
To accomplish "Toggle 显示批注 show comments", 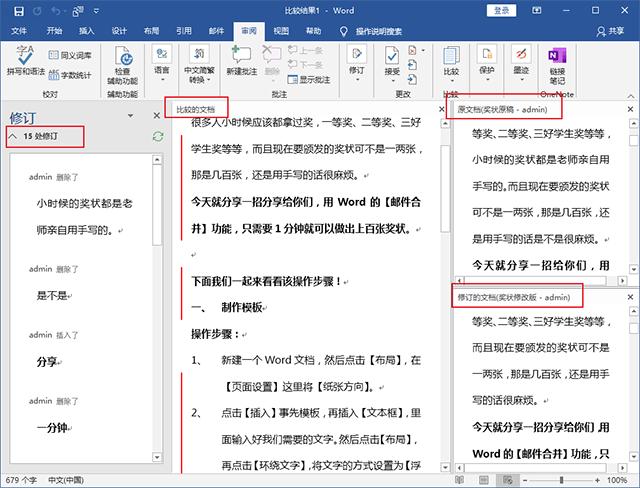I will (309, 80).
